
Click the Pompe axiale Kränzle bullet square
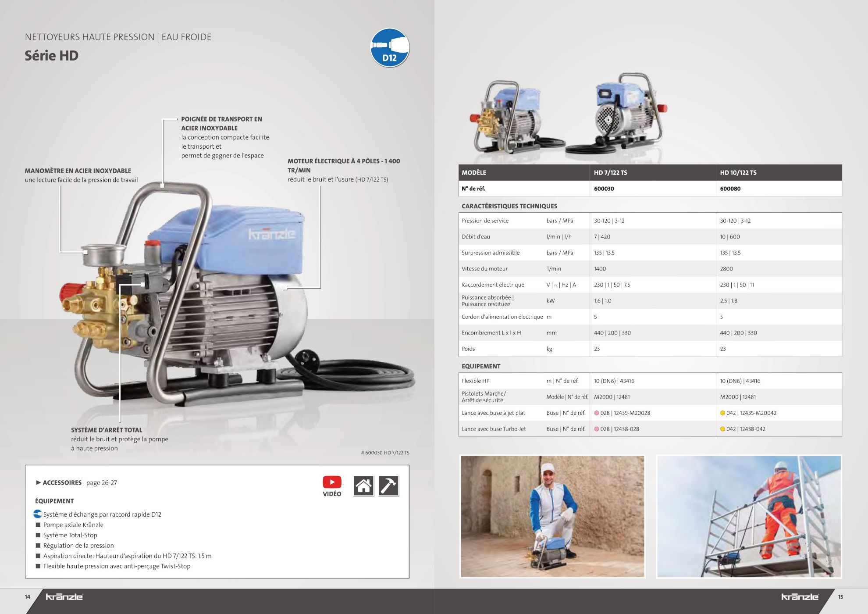point(38,525)
